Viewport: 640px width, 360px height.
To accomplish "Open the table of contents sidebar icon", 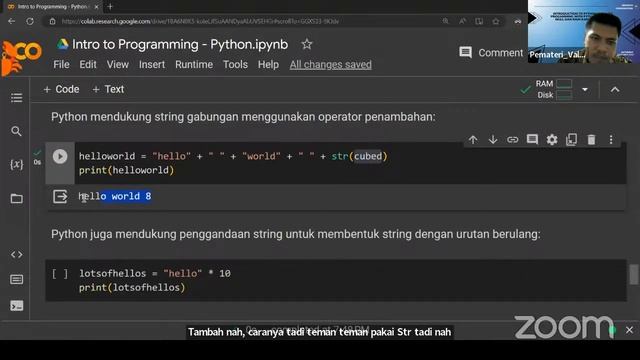I will coord(16,98).
